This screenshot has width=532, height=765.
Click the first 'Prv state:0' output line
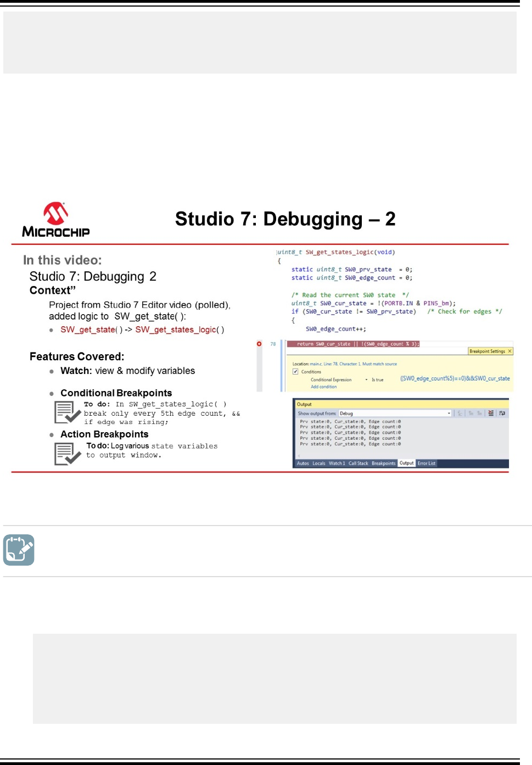[x=350, y=421]
